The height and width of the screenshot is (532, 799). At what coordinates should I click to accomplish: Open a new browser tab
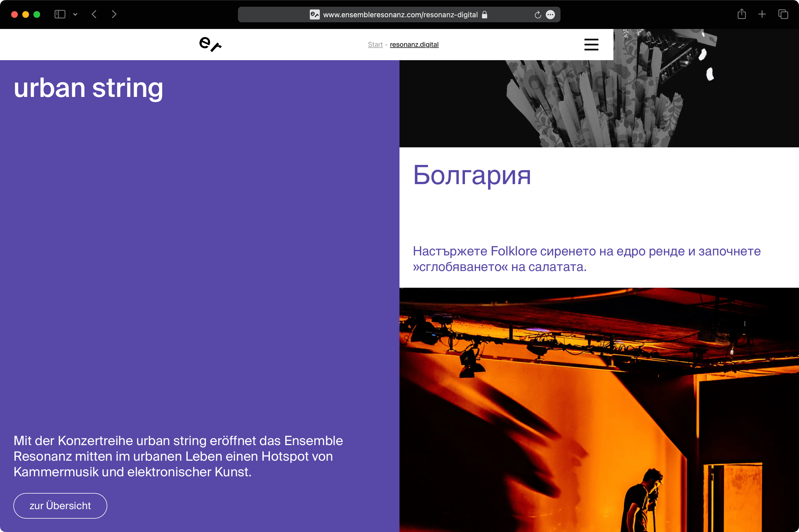click(762, 14)
